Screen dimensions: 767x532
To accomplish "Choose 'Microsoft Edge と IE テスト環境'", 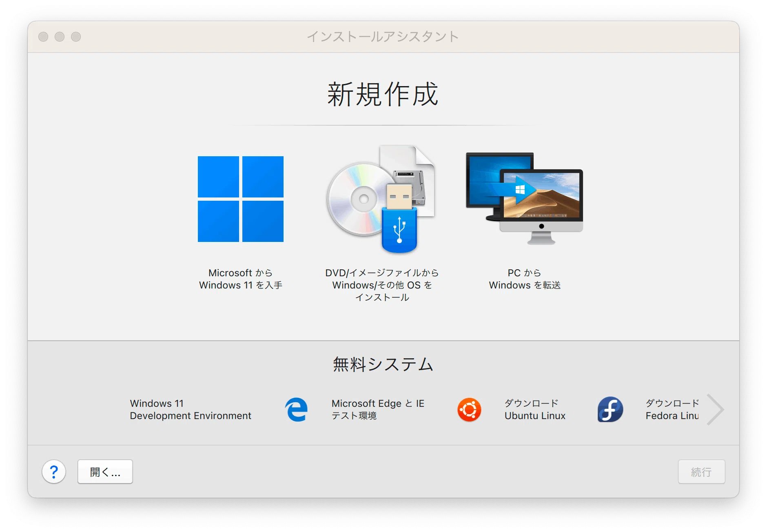I will pos(378,410).
